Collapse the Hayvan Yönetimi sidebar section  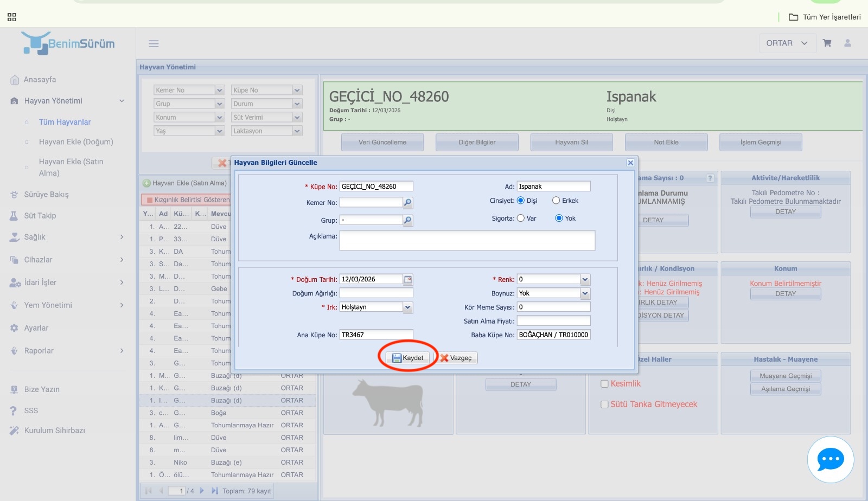68,101
